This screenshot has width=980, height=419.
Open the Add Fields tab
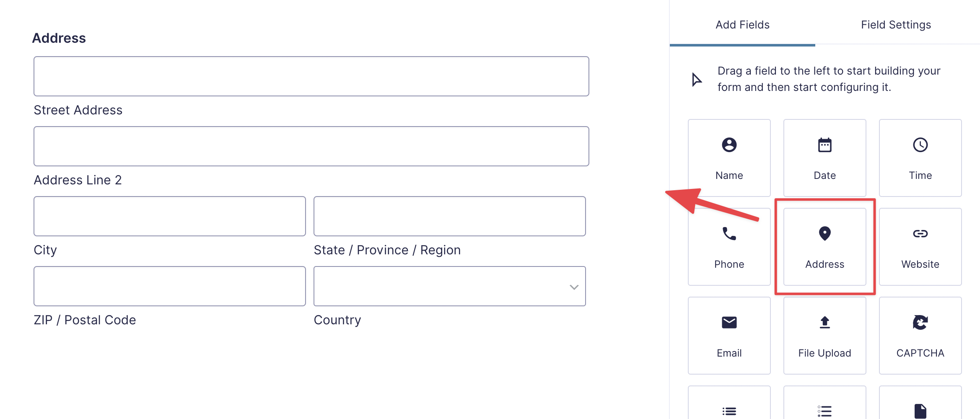point(742,25)
